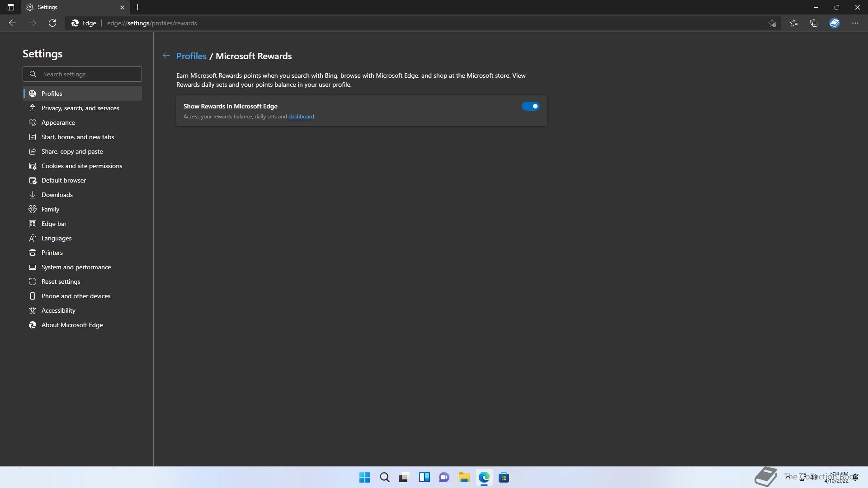Screen dimensions: 868x488
Task: Click the Refresh page icon
Action: tap(52, 23)
